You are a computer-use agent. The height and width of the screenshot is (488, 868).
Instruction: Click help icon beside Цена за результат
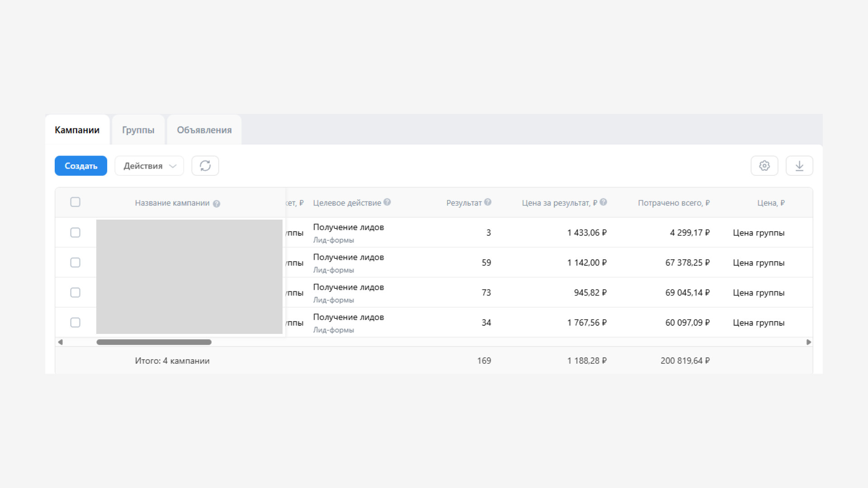603,202
